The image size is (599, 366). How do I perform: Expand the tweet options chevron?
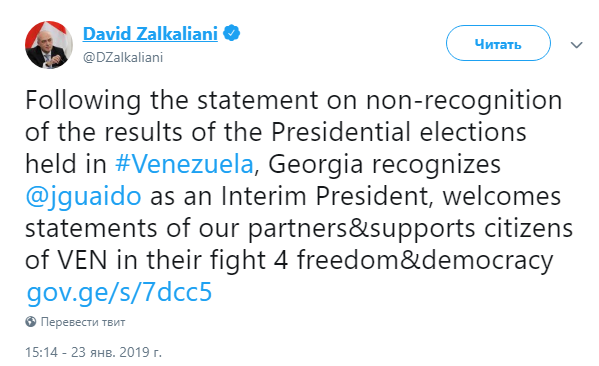click(576, 45)
